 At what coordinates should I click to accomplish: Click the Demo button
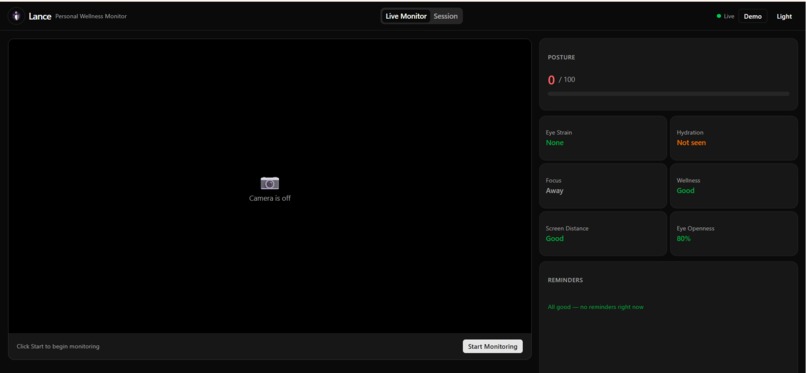753,16
